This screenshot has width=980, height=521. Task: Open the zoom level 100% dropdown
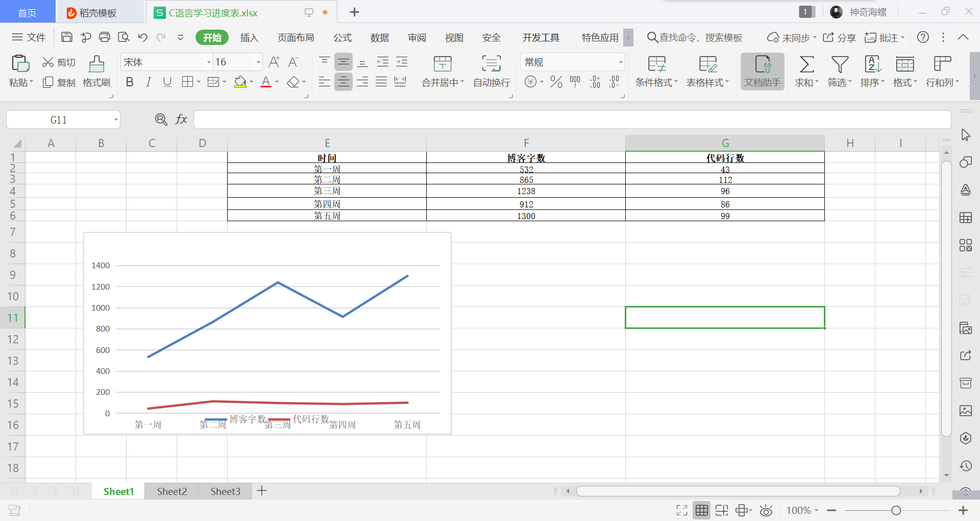point(802,510)
